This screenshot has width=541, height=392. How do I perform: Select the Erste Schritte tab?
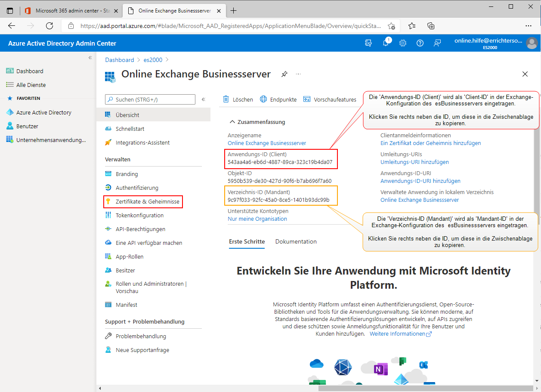click(x=247, y=242)
